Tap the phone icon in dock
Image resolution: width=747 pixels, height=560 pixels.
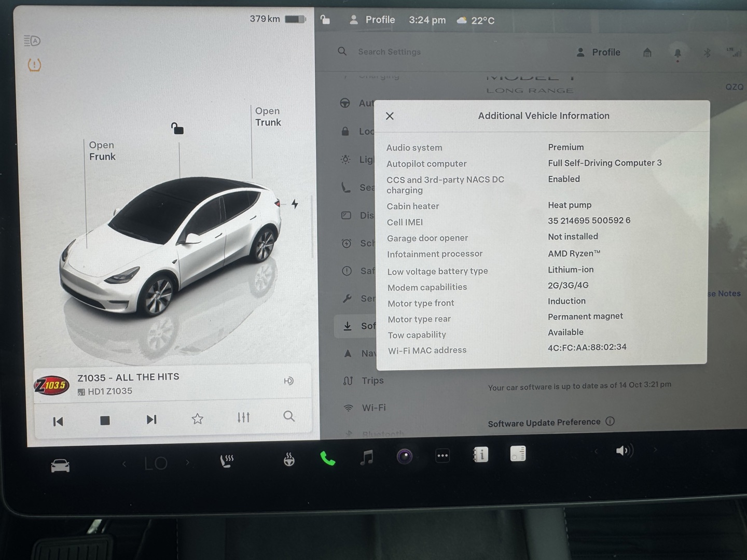click(327, 458)
